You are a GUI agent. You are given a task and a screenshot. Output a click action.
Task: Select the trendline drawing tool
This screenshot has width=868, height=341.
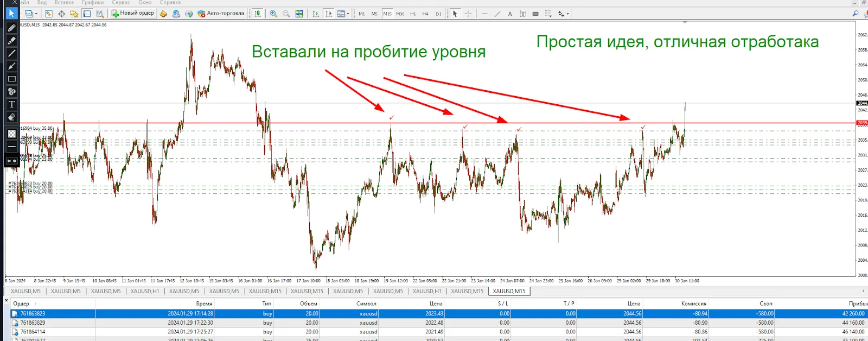tap(497, 14)
